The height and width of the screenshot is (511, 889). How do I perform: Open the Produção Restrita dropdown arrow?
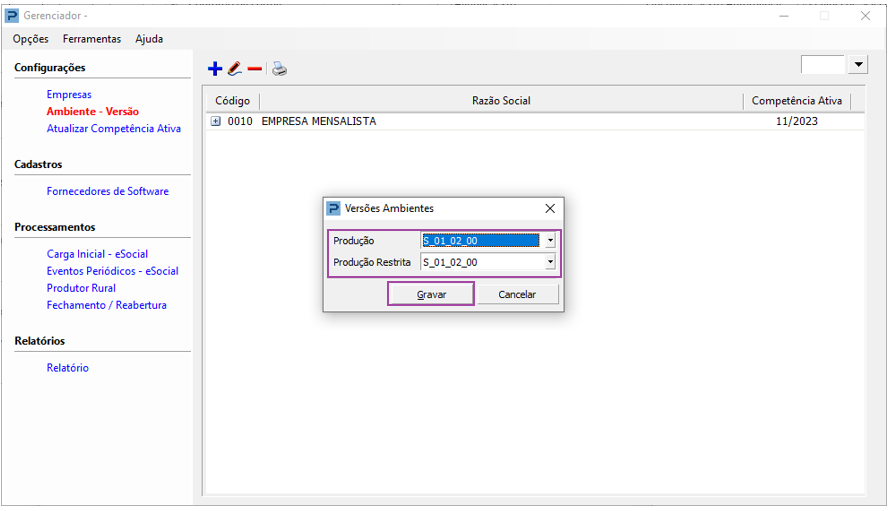click(x=550, y=262)
